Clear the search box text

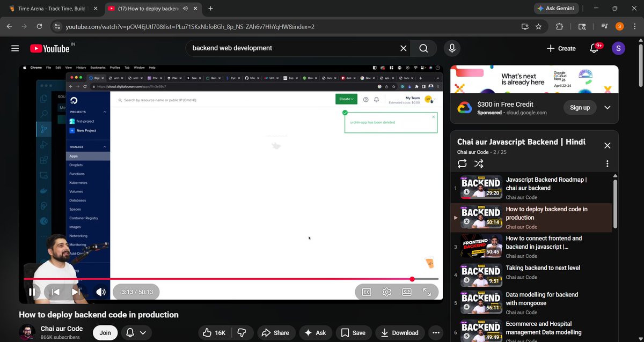tap(403, 48)
